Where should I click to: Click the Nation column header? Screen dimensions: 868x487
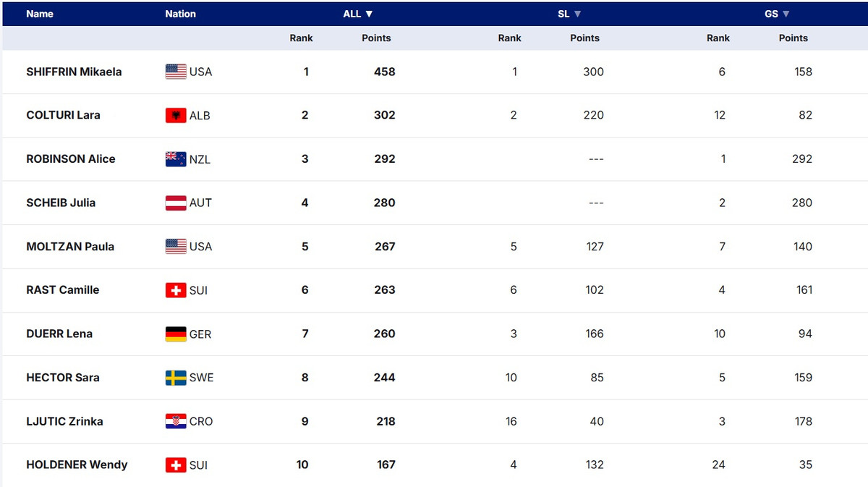coord(180,14)
